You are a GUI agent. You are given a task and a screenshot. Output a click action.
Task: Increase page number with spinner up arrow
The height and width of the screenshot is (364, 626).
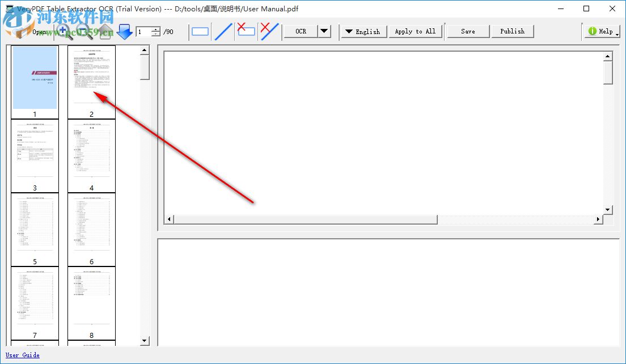tap(155, 28)
